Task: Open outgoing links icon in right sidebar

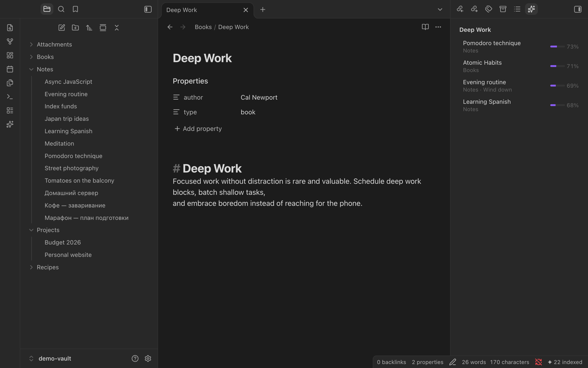Action: [474, 9]
